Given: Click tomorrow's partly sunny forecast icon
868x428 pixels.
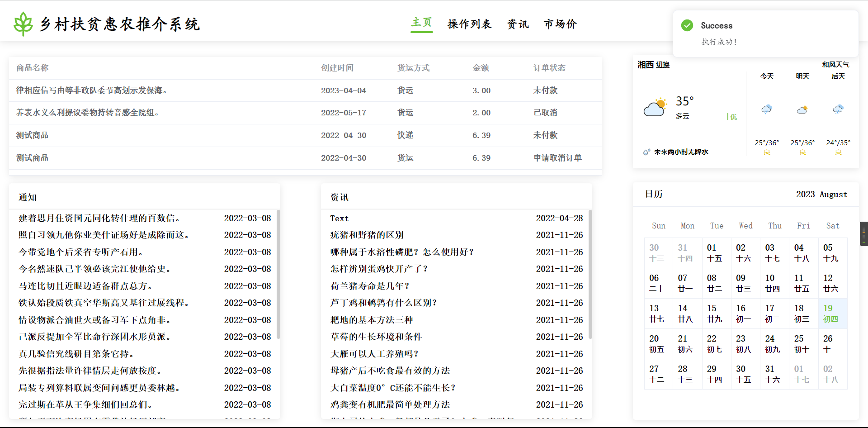Looking at the screenshot, I should tap(802, 109).
